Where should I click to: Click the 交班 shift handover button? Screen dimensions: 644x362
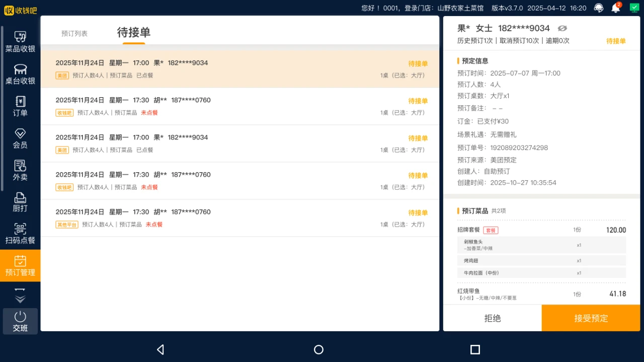(x=20, y=321)
